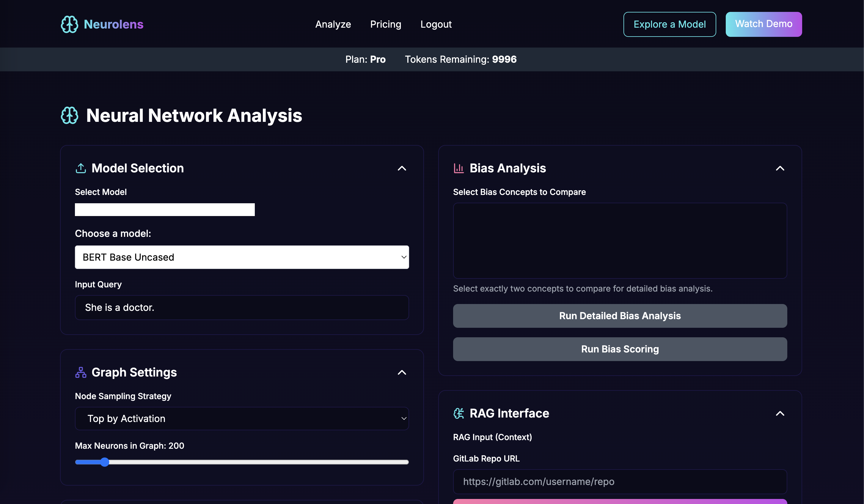Click the RAG Input (Context) label
This screenshot has width=864, height=504.
click(x=492, y=437)
